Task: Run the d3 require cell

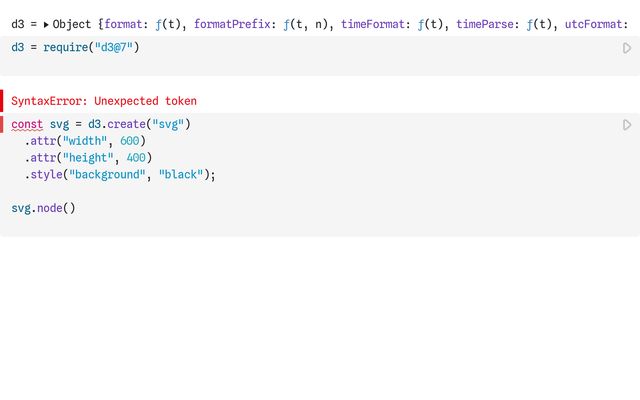Action: coord(627,48)
